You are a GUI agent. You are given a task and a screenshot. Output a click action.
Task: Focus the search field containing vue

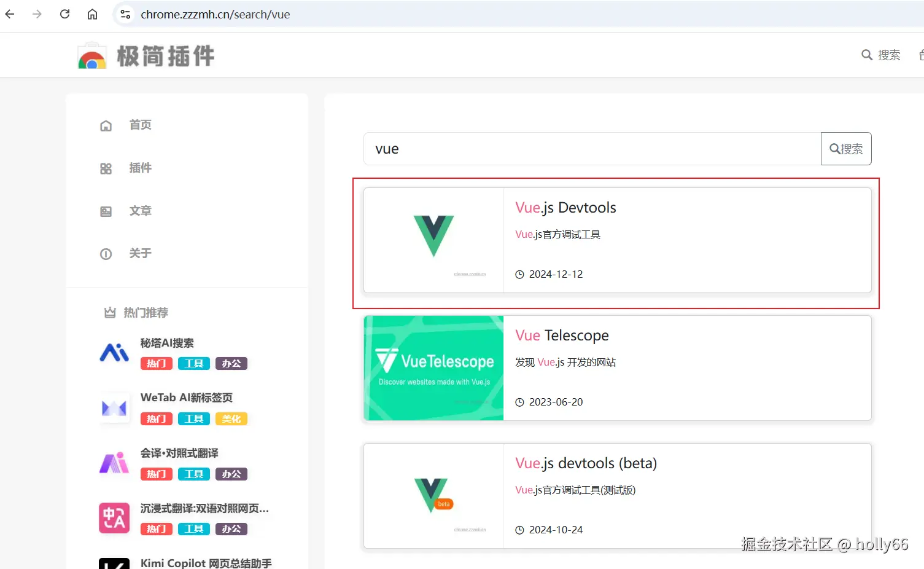tap(592, 149)
